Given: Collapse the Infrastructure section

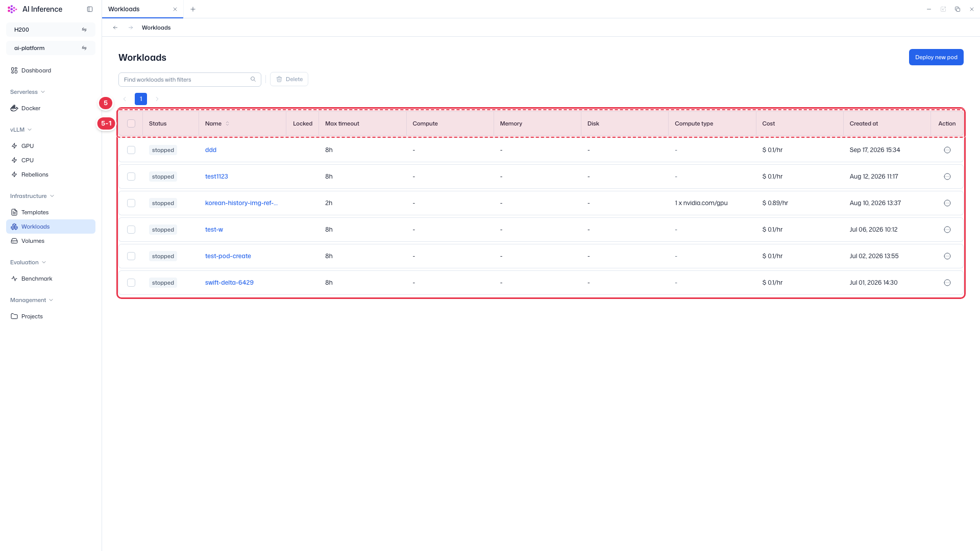Looking at the screenshot, I should coord(32,196).
